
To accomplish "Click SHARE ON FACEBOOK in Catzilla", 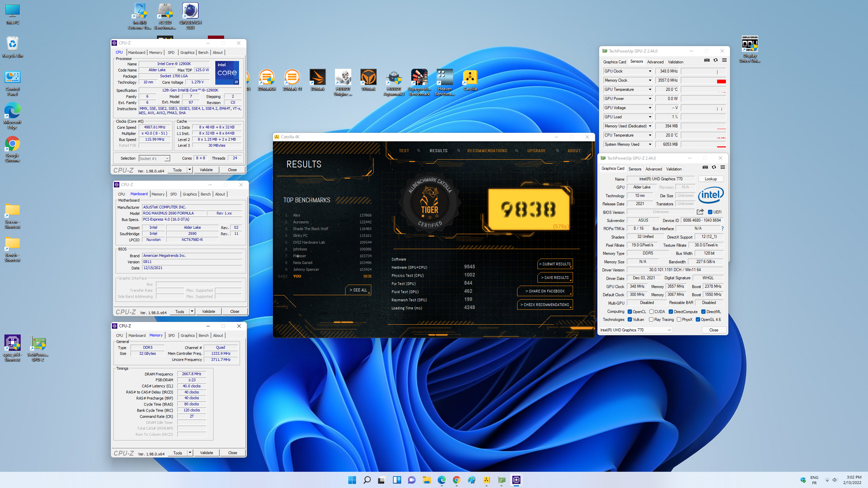I will click(545, 291).
